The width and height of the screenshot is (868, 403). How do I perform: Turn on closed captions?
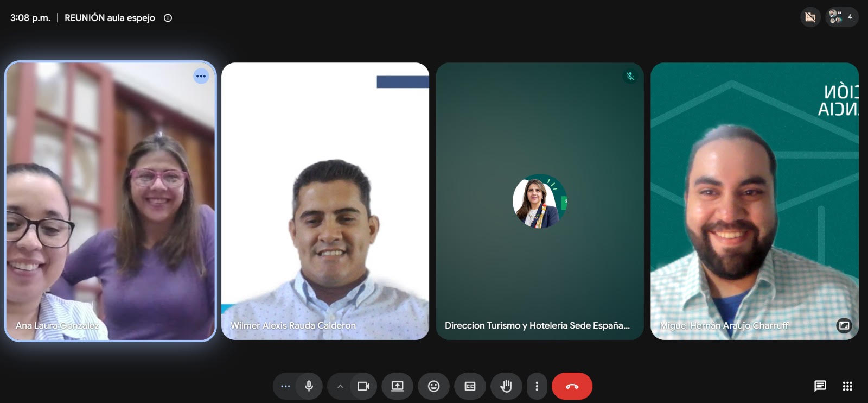point(470,386)
